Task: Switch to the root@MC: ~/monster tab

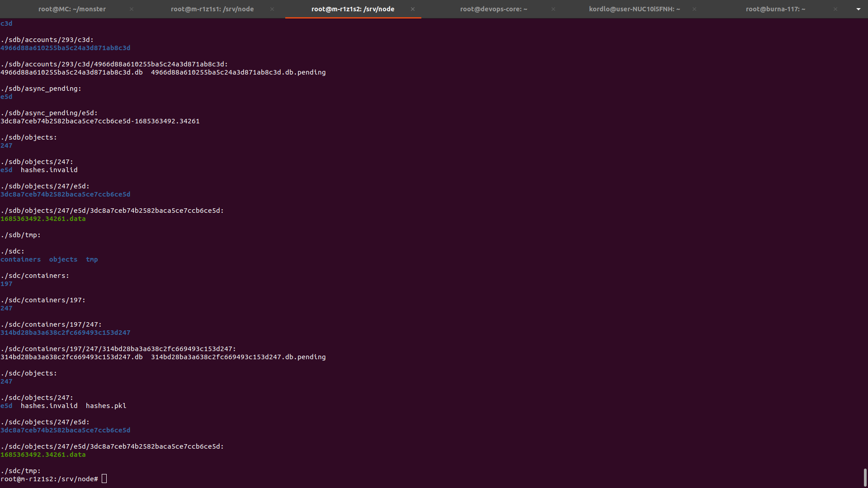Action: [72, 9]
